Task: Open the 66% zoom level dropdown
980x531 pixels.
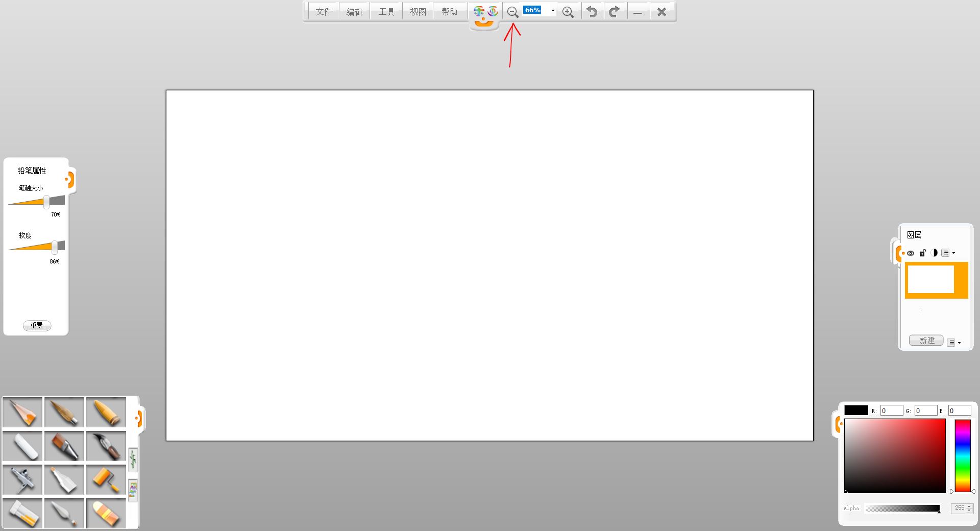Action: coord(553,11)
